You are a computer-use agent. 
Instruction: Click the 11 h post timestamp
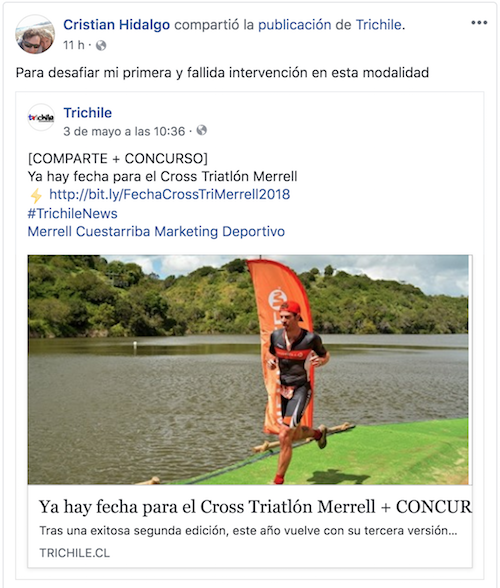pos(74,45)
